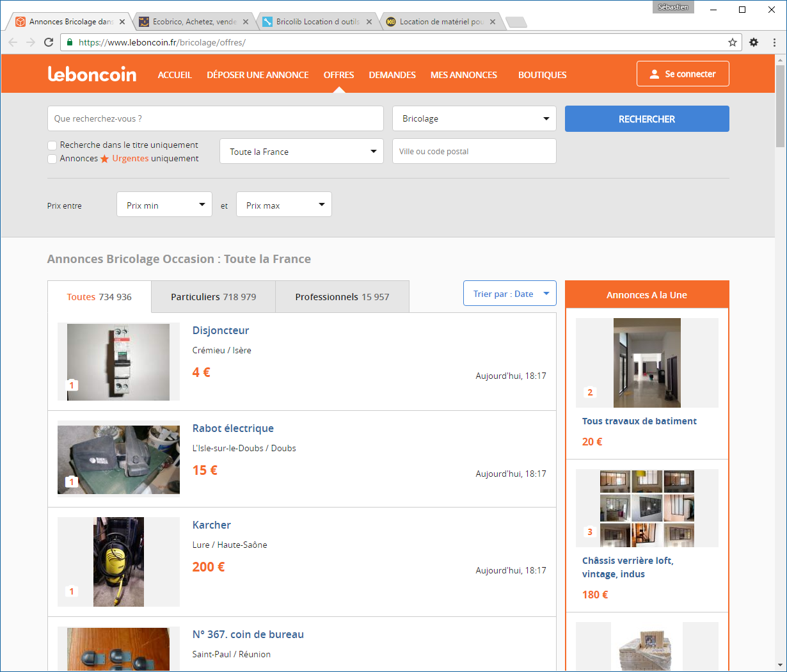Viewport: 787px width, 672px height.
Task: Click the Annonces A la Une header
Action: coord(647,294)
